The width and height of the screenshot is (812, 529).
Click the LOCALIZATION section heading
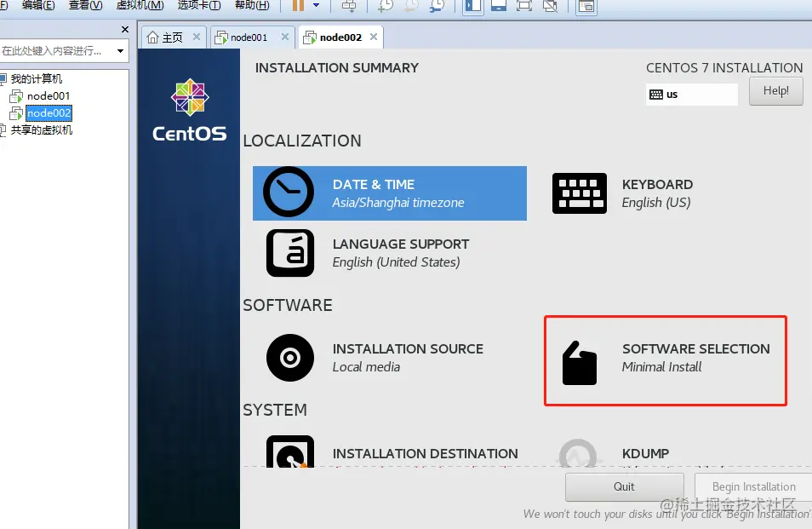click(x=302, y=141)
